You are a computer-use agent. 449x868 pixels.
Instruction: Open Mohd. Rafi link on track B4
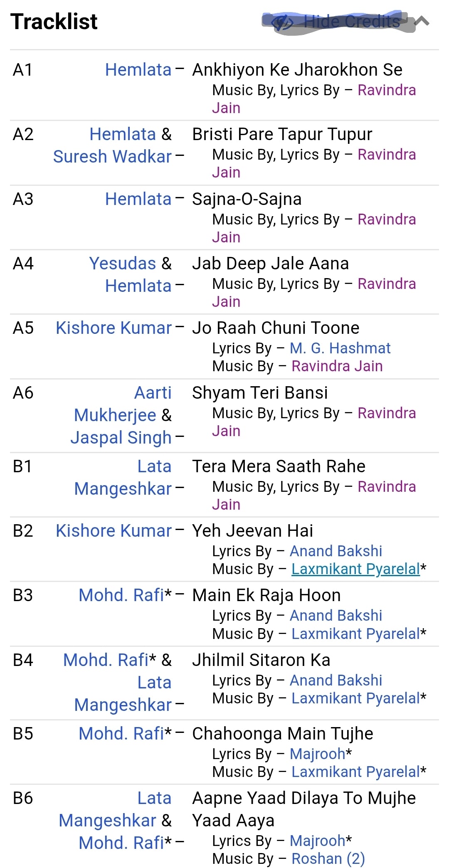[x=106, y=660]
